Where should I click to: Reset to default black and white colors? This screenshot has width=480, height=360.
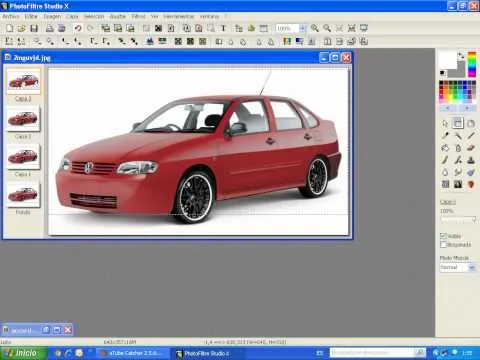click(443, 73)
